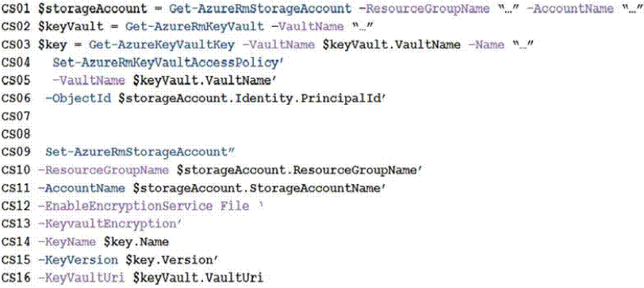Click $keyVault.VaultUri on line CS16

click(x=198, y=278)
